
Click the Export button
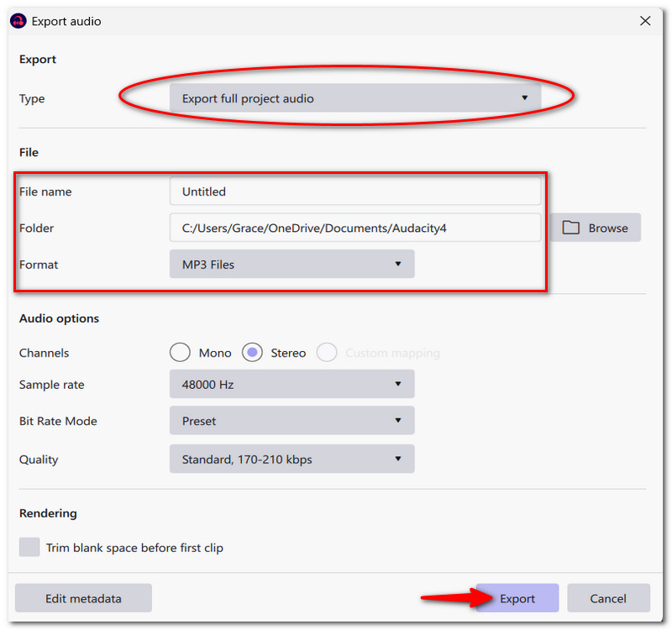pyautogui.click(x=517, y=598)
